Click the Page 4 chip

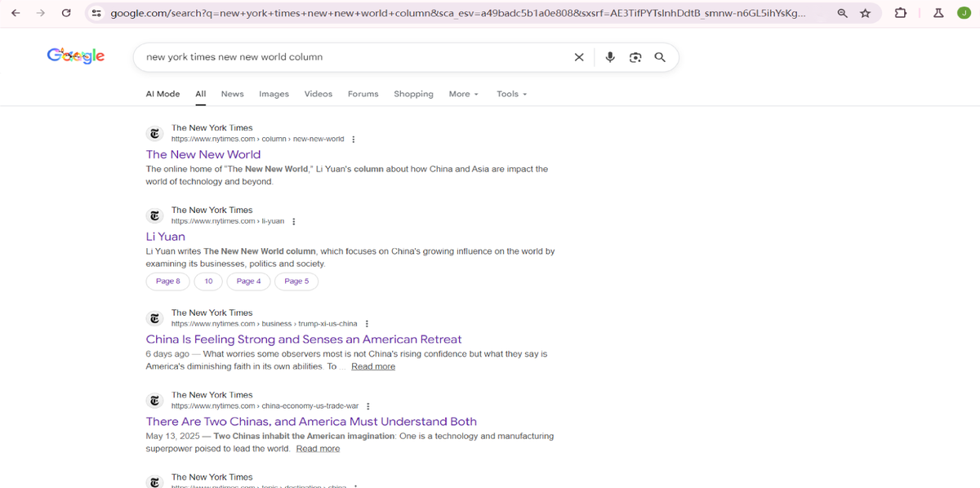248,282
